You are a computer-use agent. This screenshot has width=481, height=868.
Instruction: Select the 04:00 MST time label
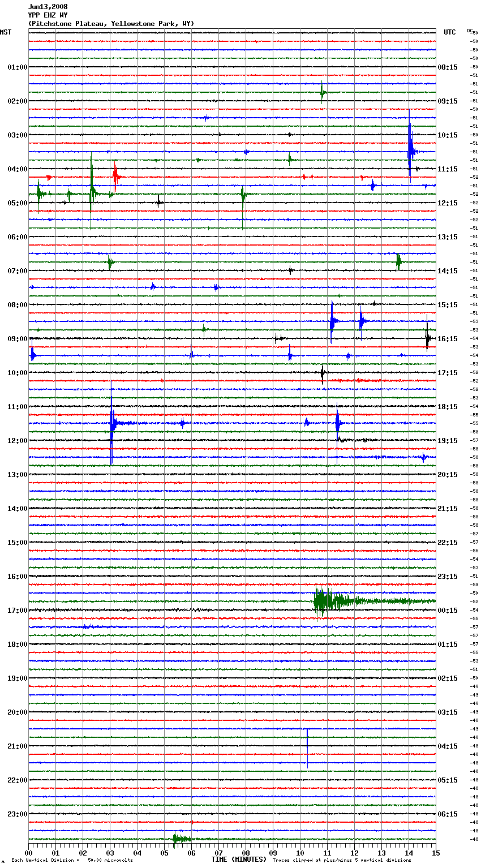[17, 169]
